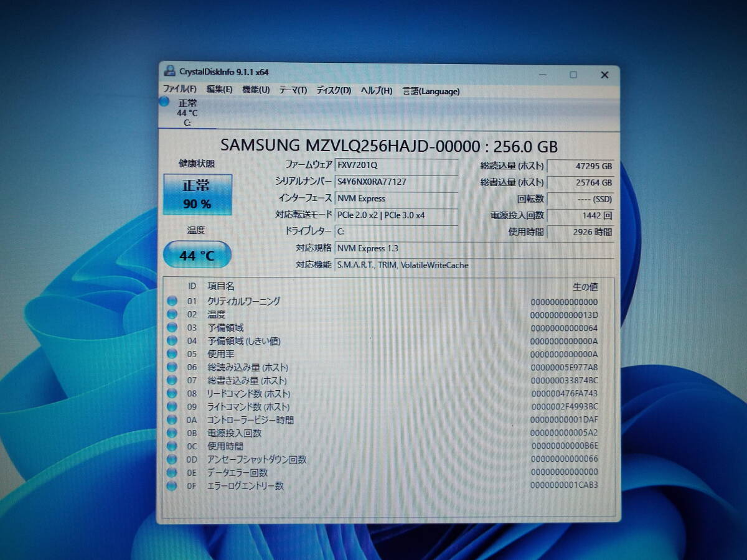Click raw value 00000033874BC
The width and height of the screenshot is (747, 560).
(564, 381)
